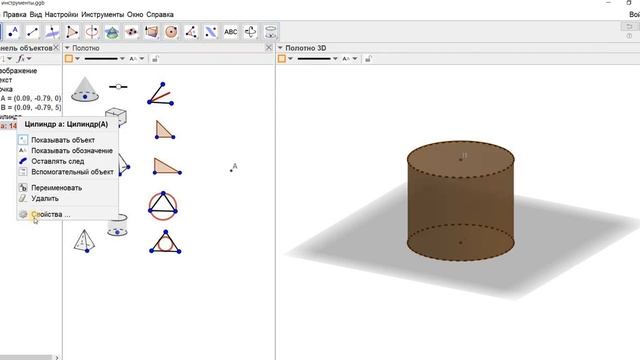This screenshot has width=640, height=360.
Task: Select the Rotate 3D Graphics View tool
Action: tap(250, 32)
